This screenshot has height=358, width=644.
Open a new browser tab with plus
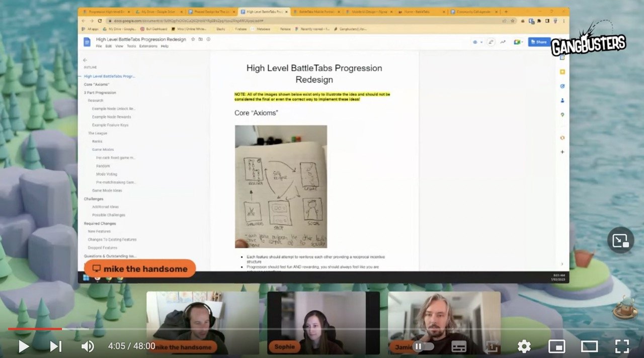pyautogui.click(x=506, y=12)
